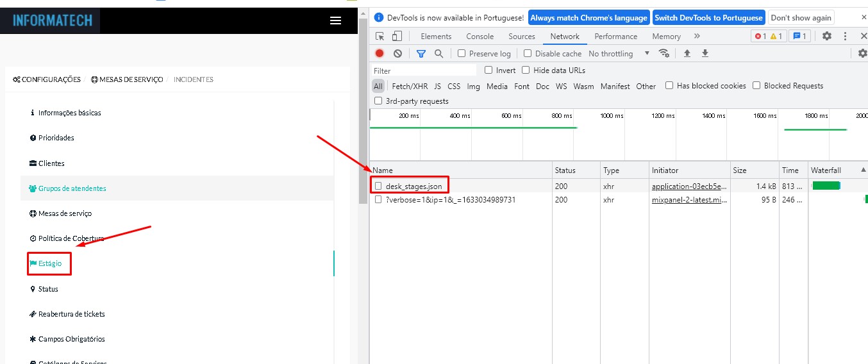Filter requests by CSS type
The image size is (868, 364).
tap(454, 86)
